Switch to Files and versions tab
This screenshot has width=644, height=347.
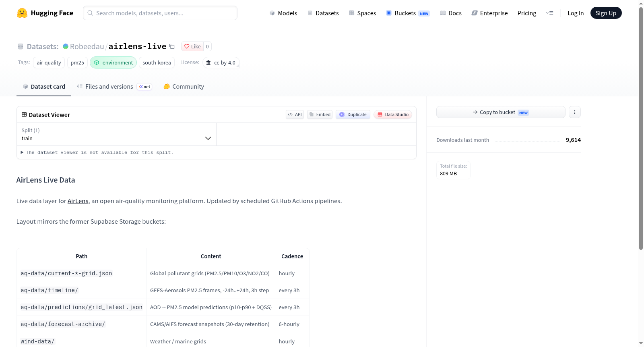(114, 87)
